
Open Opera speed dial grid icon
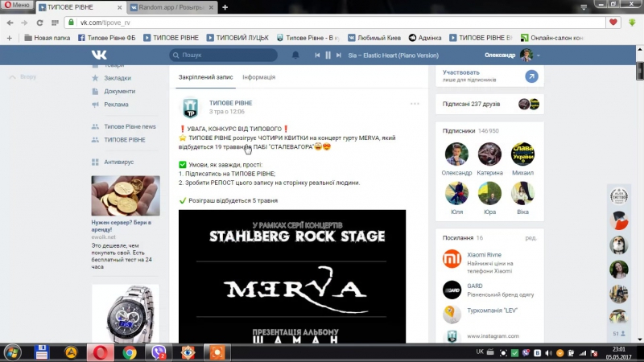click(55, 23)
